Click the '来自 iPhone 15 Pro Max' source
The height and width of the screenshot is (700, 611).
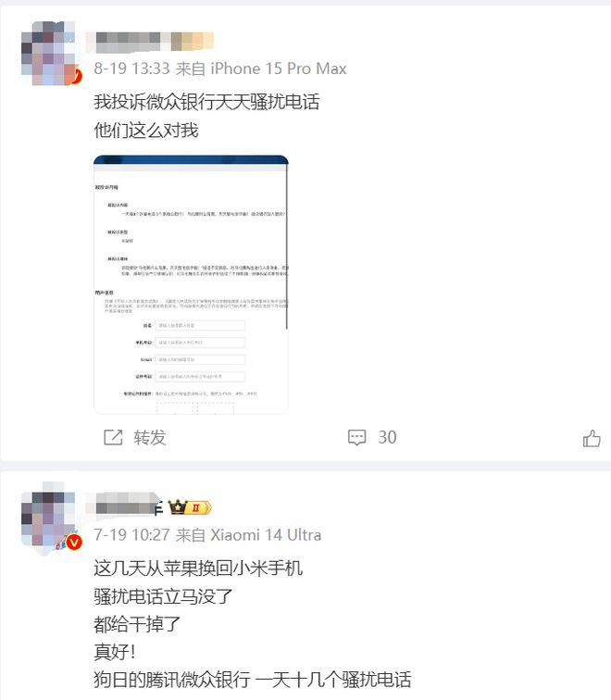pyautogui.click(x=261, y=69)
